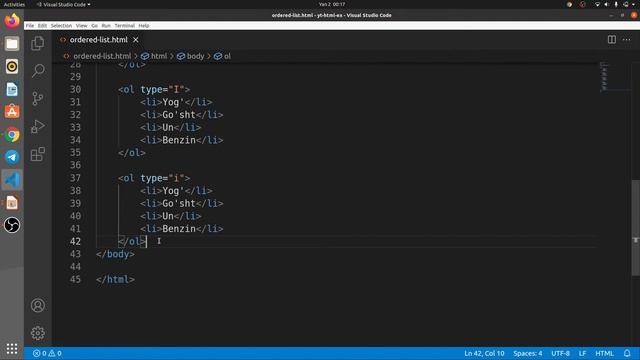The height and width of the screenshot is (360, 640).
Task: Show applications grid in the dock
Action: [x=12, y=348]
